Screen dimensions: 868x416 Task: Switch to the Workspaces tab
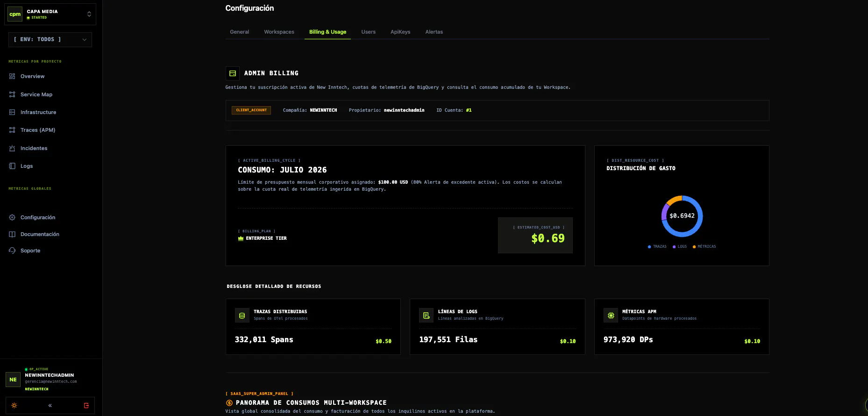click(x=279, y=32)
